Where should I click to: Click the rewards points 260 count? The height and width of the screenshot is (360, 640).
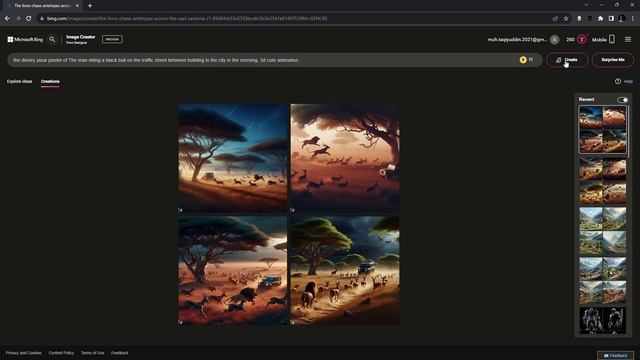point(570,40)
